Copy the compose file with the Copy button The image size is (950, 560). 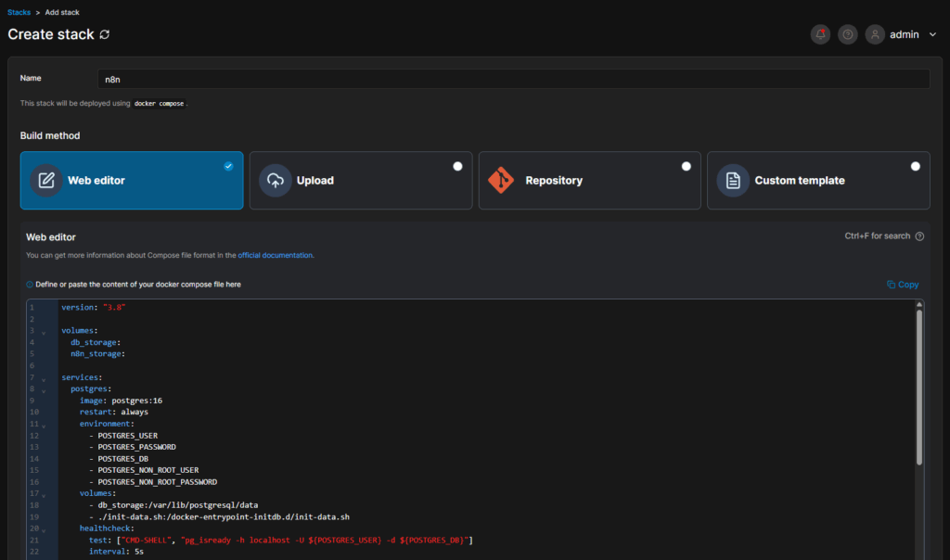(x=901, y=284)
